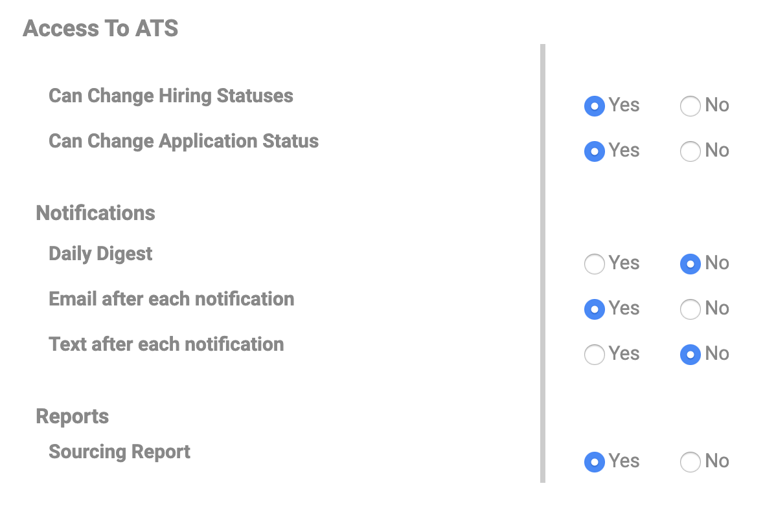This screenshot has width=776, height=532.
Task: Click the Email after each notification label
Action: 171,299
